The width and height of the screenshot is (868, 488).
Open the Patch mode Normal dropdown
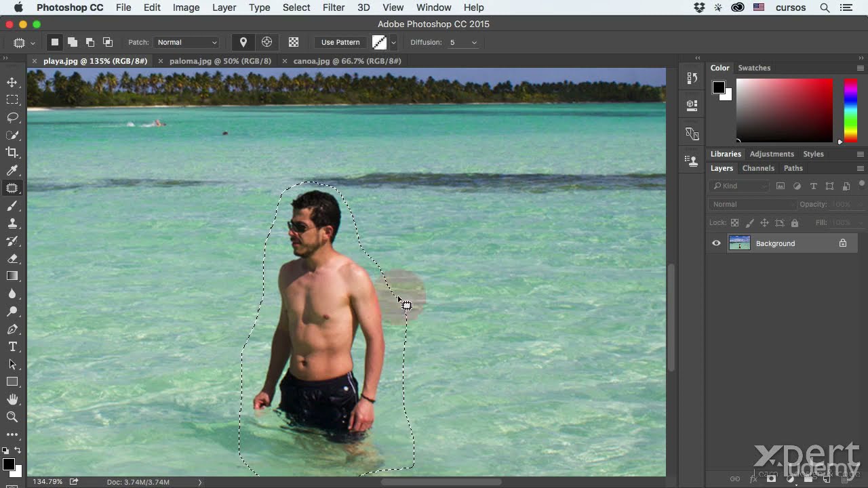pos(186,42)
